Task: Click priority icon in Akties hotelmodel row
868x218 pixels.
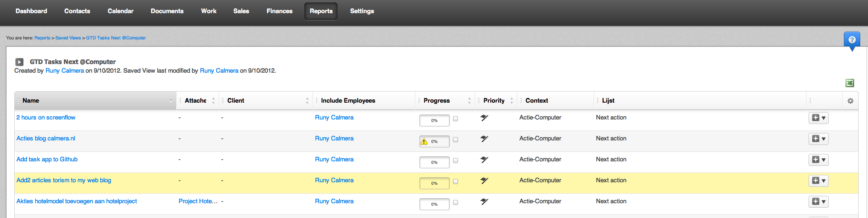Action: (x=484, y=202)
